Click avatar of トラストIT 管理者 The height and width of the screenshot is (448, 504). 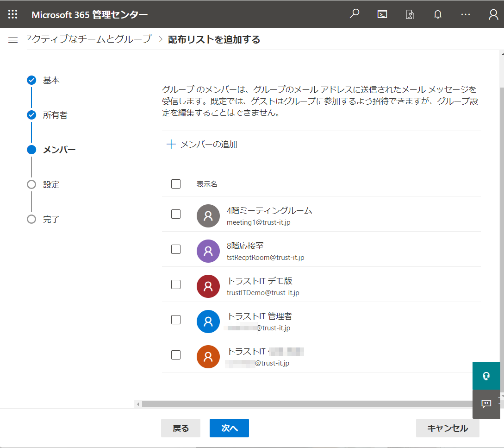tap(208, 321)
